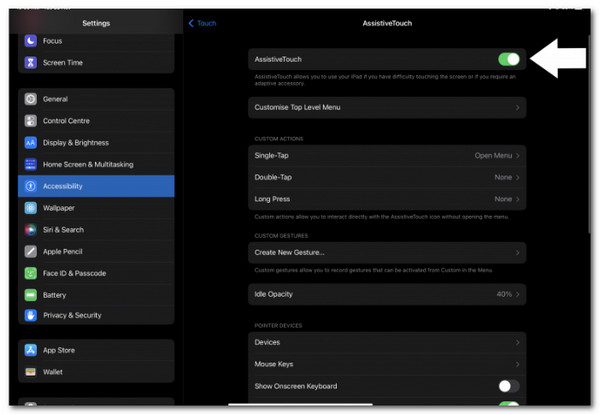Select General in Settings sidebar
Image resolution: width=600 pixels, height=415 pixels.
click(x=96, y=99)
